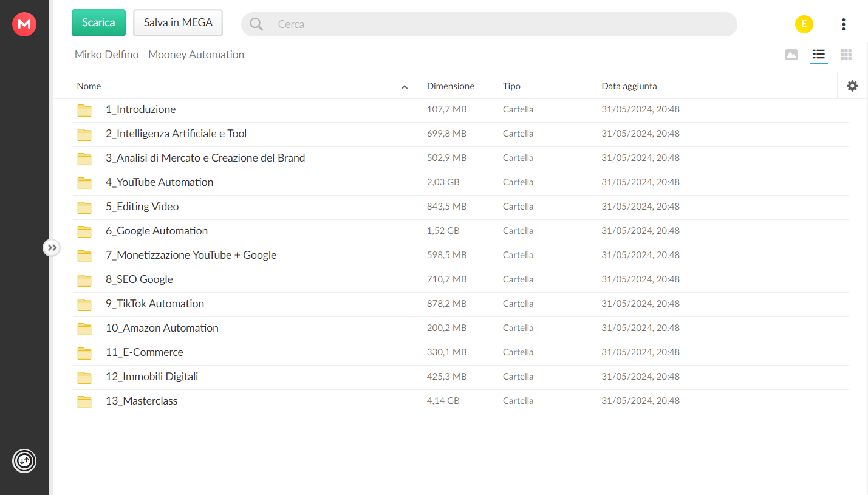Image resolution: width=868 pixels, height=495 pixels.
Task: Select folder icon of 7_Monetizzazione YouTube + Google
Action: click(84, 256)
